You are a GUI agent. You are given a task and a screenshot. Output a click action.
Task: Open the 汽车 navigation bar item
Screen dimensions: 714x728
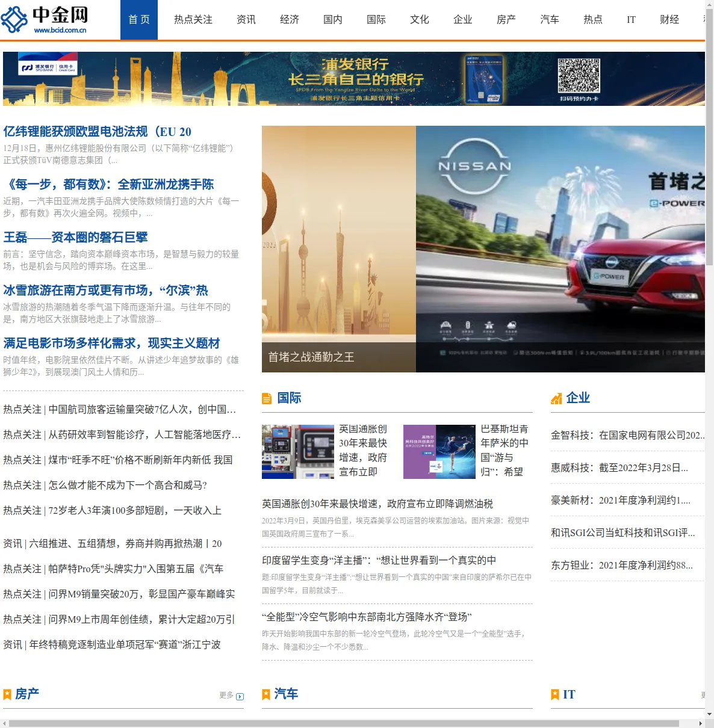pos(550,20)
